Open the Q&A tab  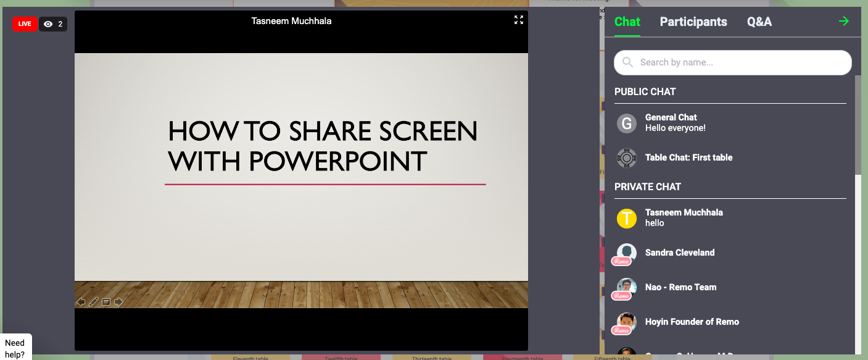[759, 22]
